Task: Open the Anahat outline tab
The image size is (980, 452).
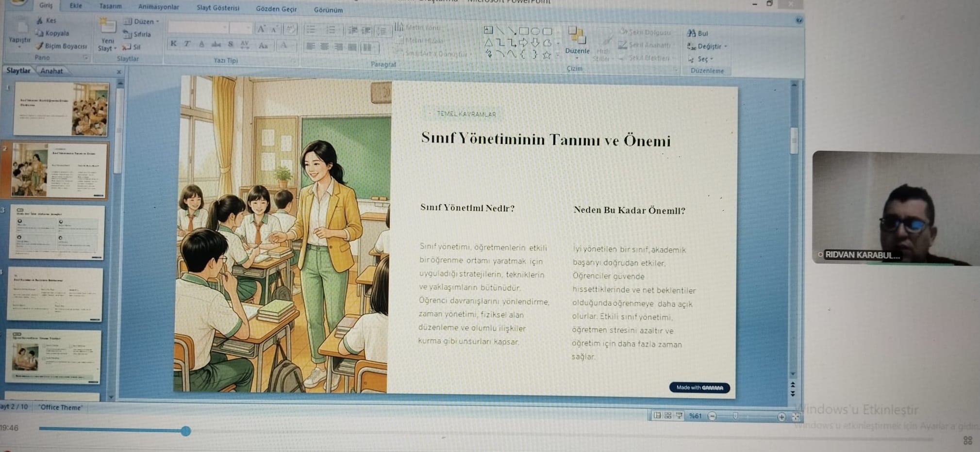Action: coord(51,71)
